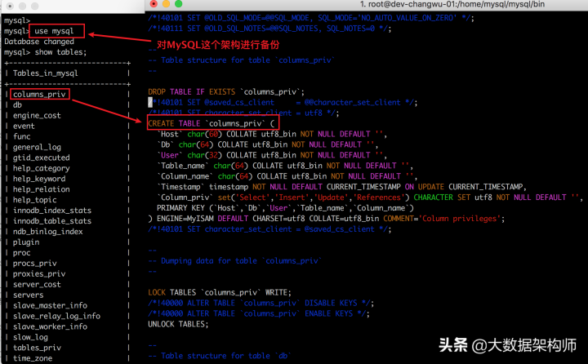This screenshot has height=364, width=588.
Task: Click the 'ENGINE=MyISAM' line
Action: [x=326, y=218]
